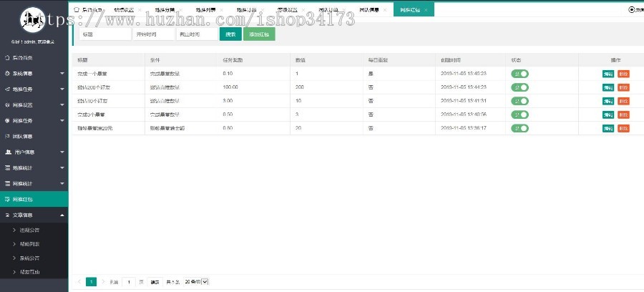Go to next page with right arrow
Screen dimensions: 644x292
click(x=103, y=282)
